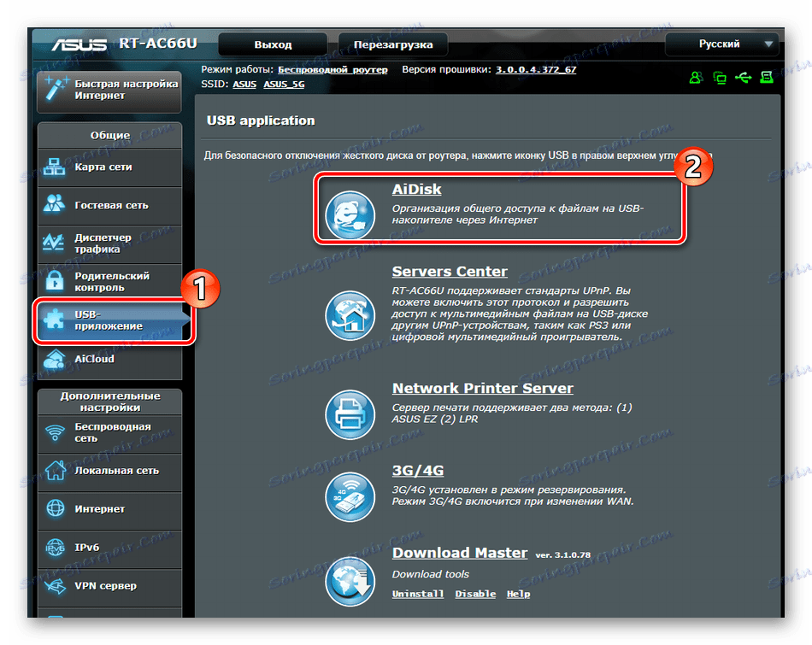Click the IPv6 globe icon

(x=55, y=547)
